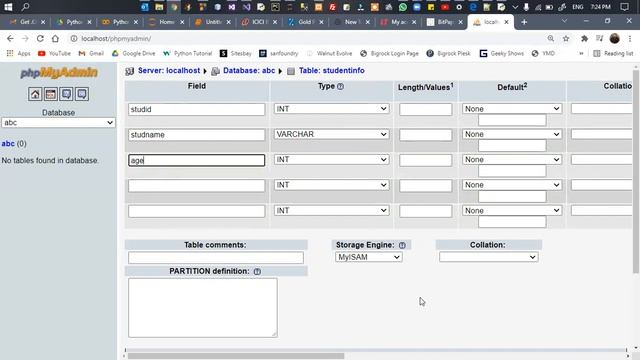Screen dimensions: 640x360
Task: Open Windows taskbar search
Action: coord(25,7)
